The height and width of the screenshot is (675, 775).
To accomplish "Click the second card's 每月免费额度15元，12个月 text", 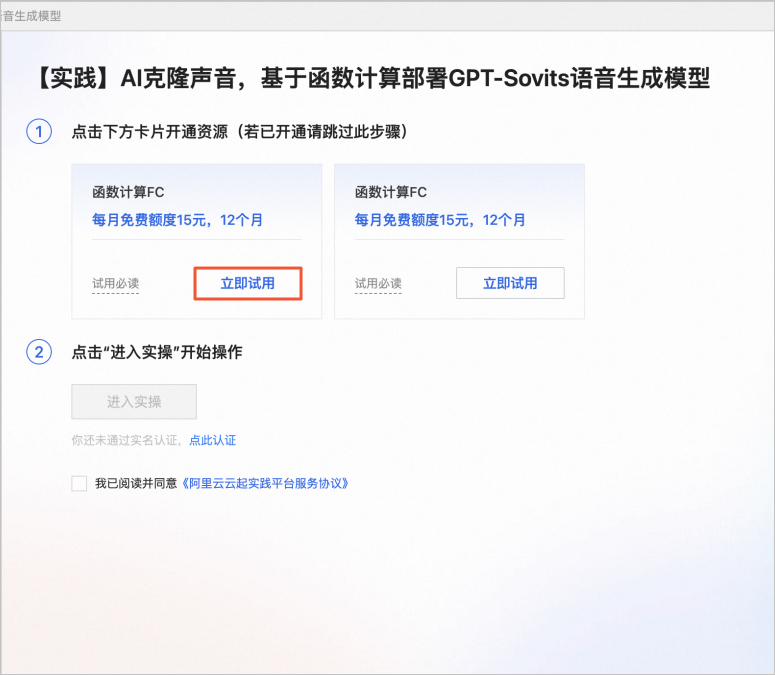I will tap(440, 220).
